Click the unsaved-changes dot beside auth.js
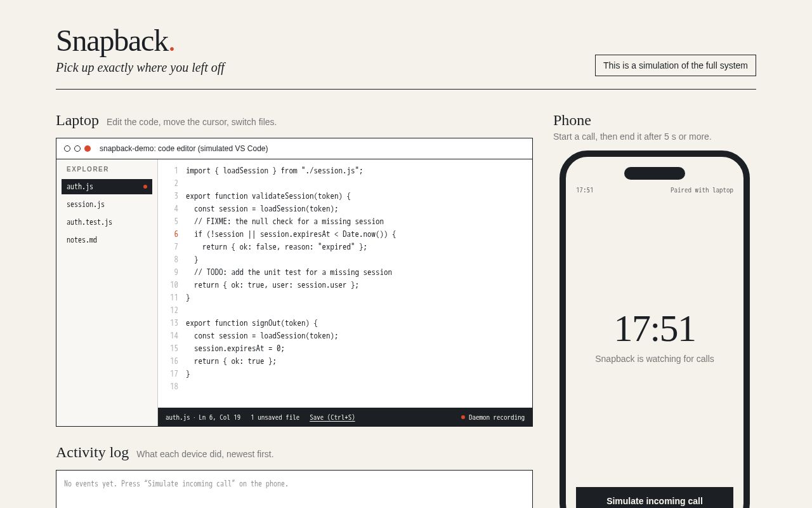Image resolution: width=812 pixels, height=508 pixels. point(145,187)
